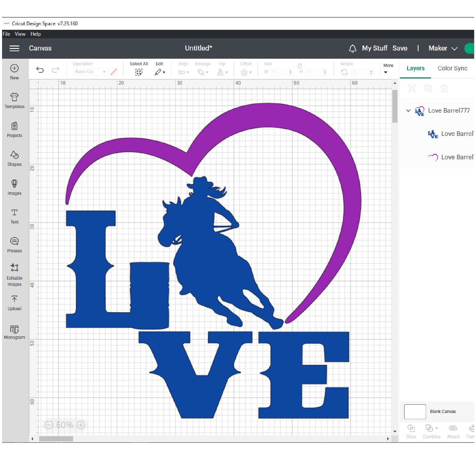The image size is (476, 466).
Task: Collapse the Love Barrel777 group
Action: coord(408,111)
